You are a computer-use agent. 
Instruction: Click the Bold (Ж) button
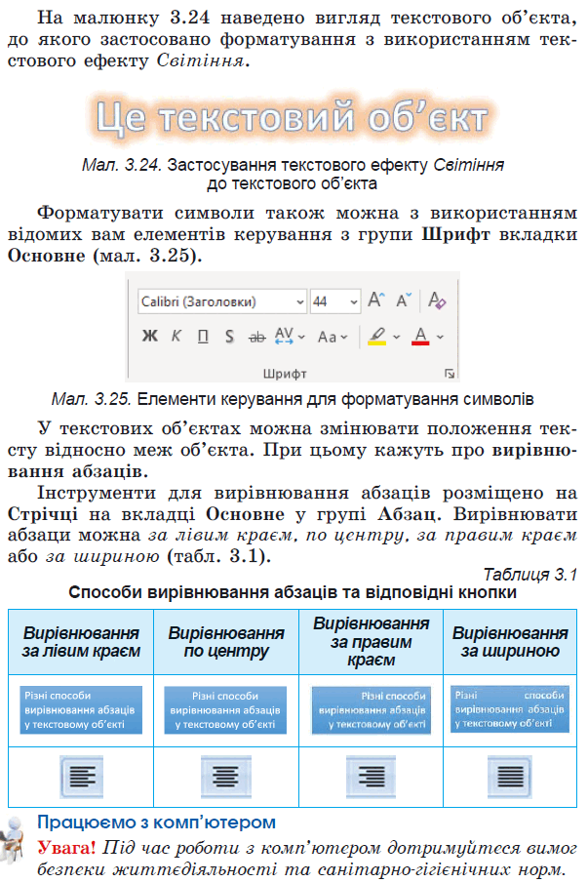pyautogui.click(x=149, y=337)
